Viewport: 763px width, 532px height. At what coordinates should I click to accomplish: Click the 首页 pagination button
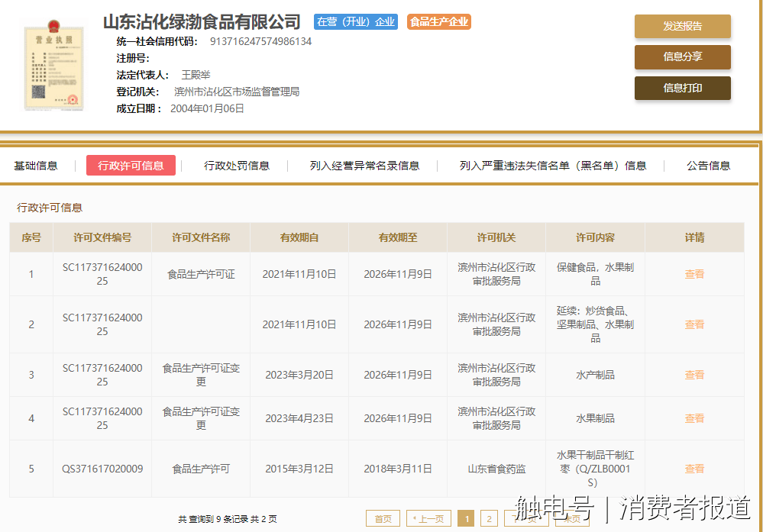[383, 519]
